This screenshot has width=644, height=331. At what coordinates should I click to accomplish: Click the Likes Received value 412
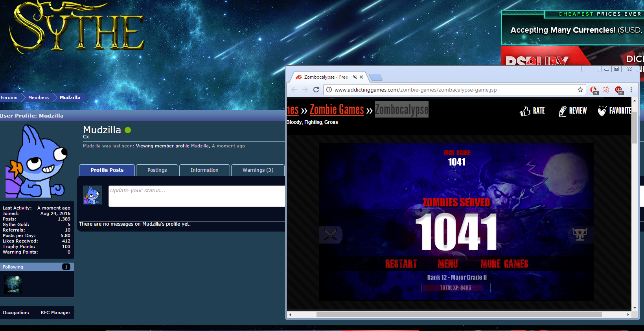click(x=66, y=241)
